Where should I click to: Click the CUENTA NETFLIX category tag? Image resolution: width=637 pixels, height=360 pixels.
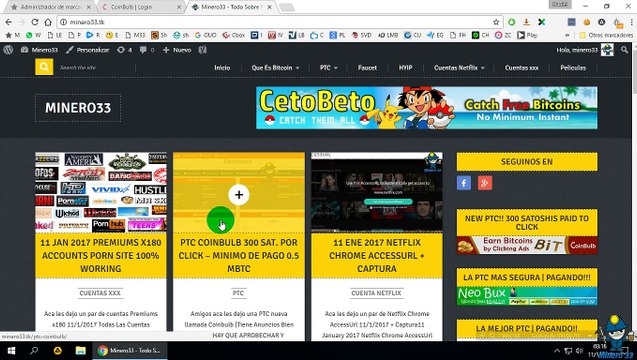[377, 293]
